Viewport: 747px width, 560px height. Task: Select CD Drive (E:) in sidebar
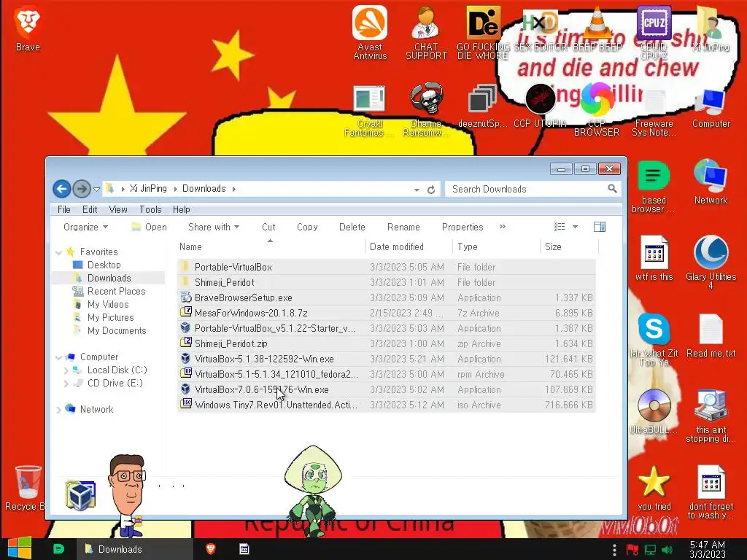(115, 383)
